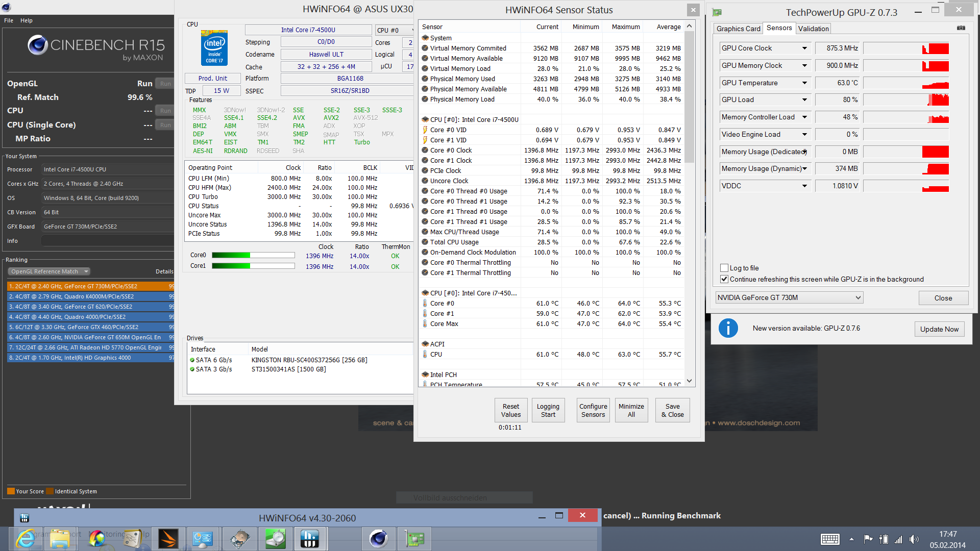Click the HWiNFO64 taskbar icon
980x551 pixels.
coord(309,539)
